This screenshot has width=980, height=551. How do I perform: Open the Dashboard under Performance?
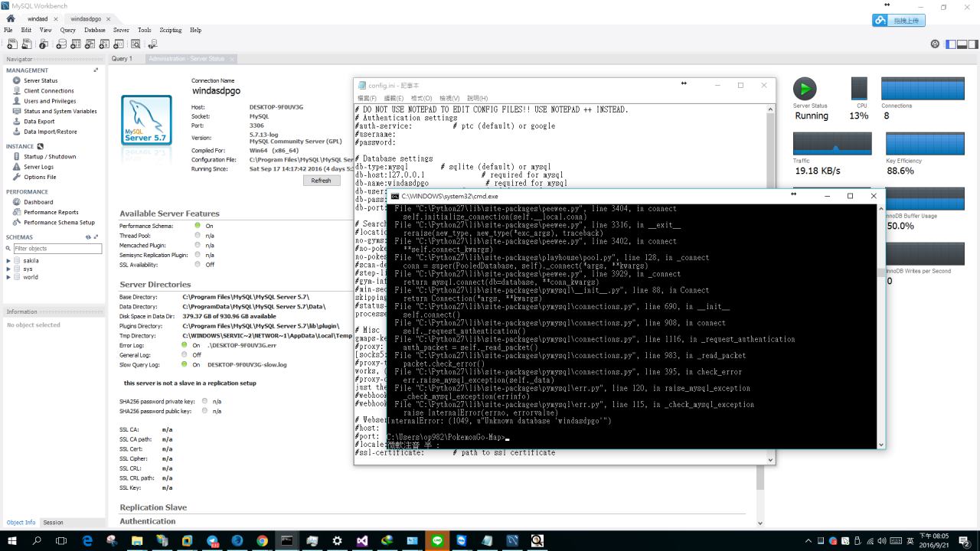pos(38,202)
